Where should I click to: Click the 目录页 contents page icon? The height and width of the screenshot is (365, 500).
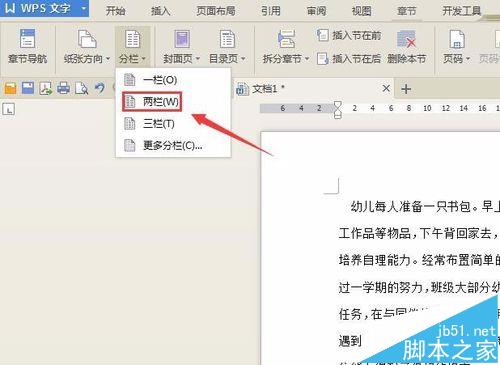pyautogui.click(x=227, y=39)
